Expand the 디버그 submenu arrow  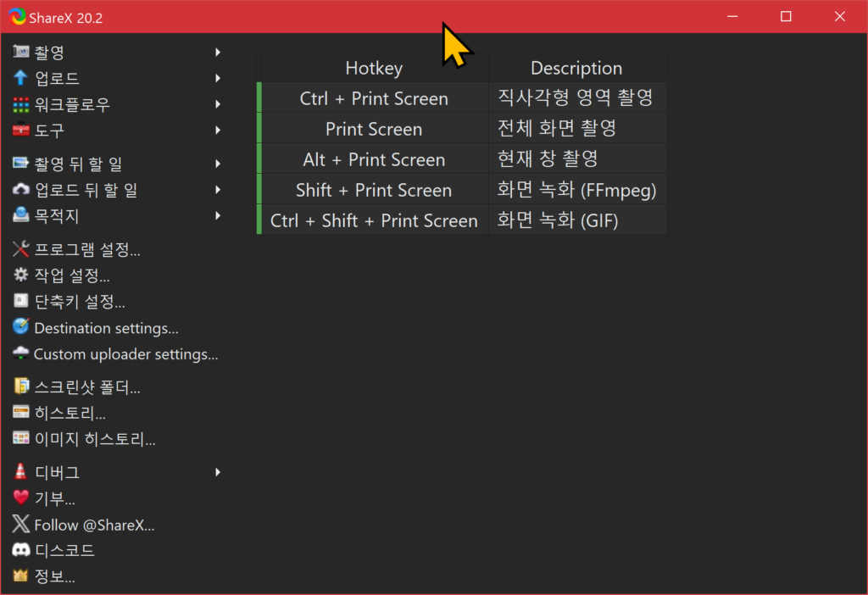click(x=218, y=471)
